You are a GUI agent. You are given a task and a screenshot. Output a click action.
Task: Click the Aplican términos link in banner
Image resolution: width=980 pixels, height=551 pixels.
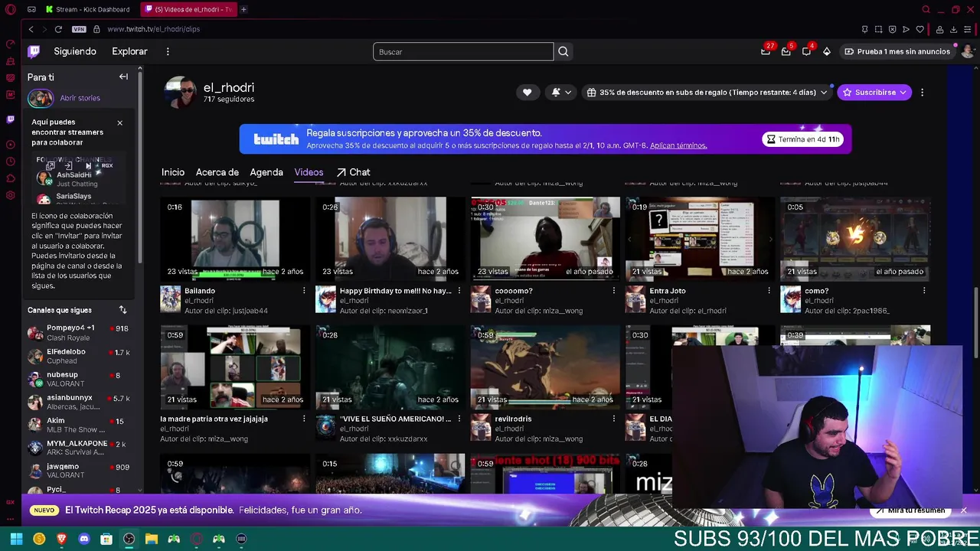point(678,145)
